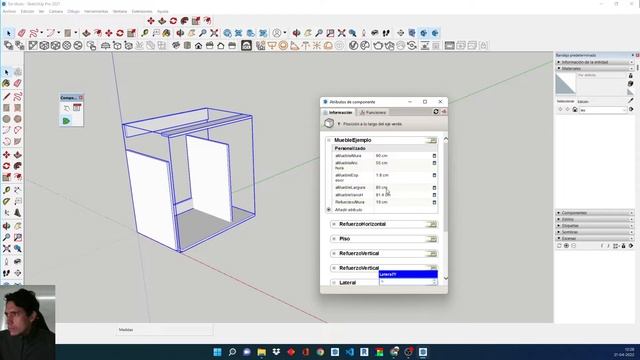Open the Archivo menu
Image resolution: width=640 pixels, height=360 pixels.
tap(9, 11)
